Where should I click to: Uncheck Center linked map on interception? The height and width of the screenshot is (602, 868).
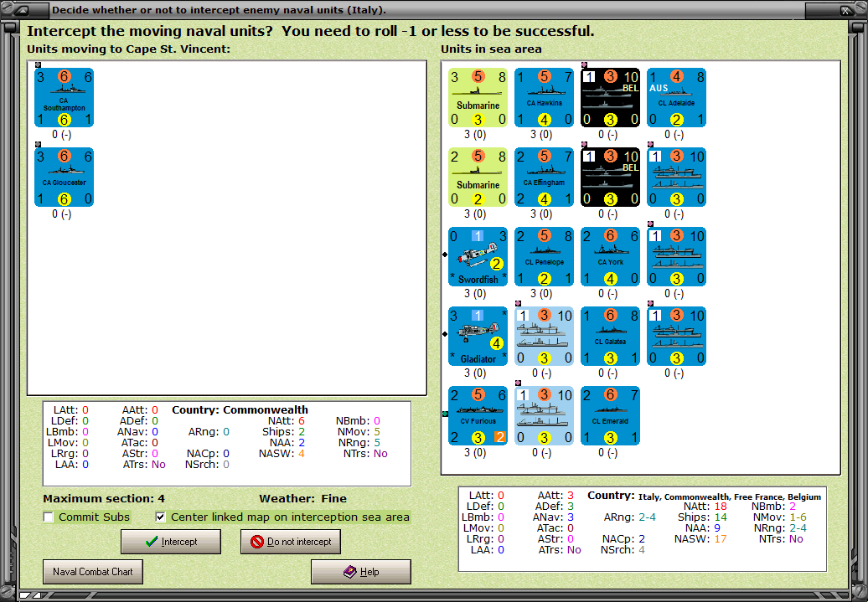pyautogui.click(x=161, y=517)
